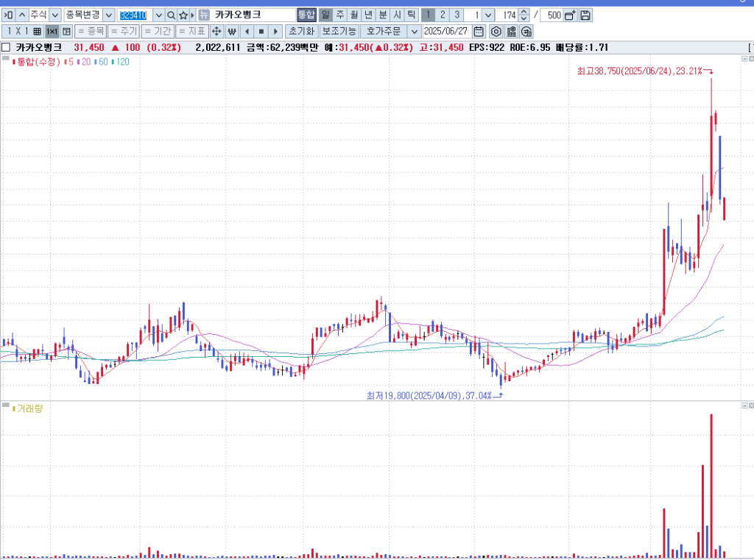This screenshot has height=560, width=754.
Task: Click the 보조기능 auxiliary functions button
Action: click(339, 31)
